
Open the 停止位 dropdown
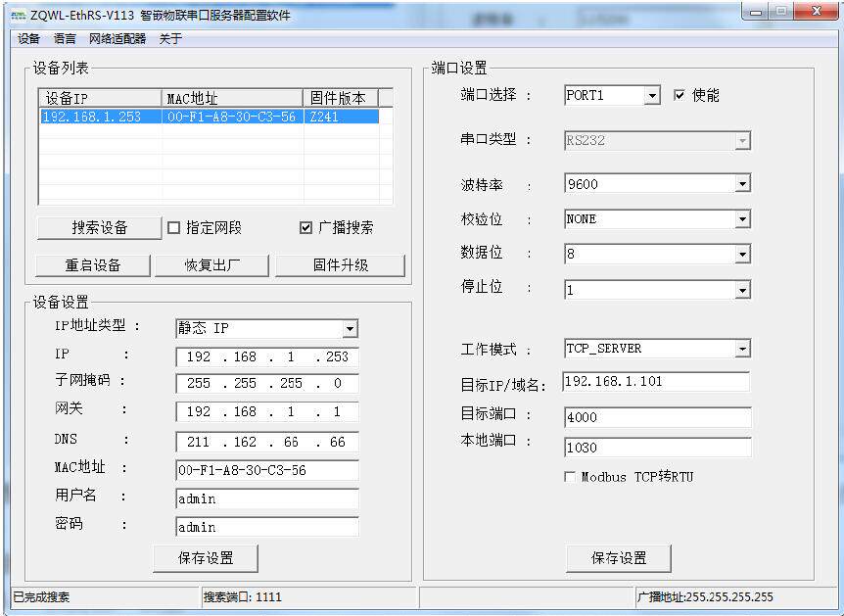[743, 291]
